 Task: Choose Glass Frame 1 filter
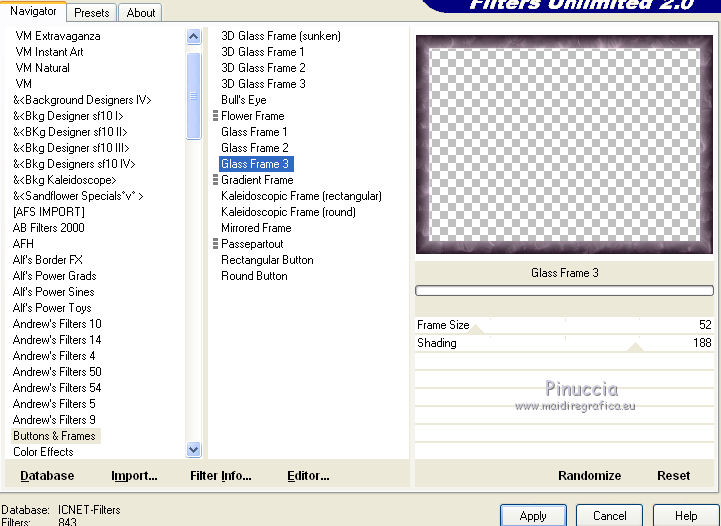pyautogui.click(x=254, y=132)
